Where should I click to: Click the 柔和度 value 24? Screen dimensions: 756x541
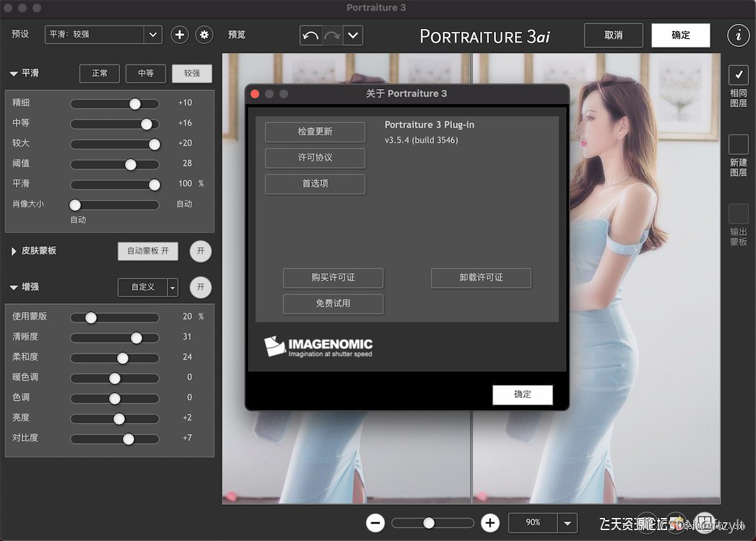click(187, 357)
